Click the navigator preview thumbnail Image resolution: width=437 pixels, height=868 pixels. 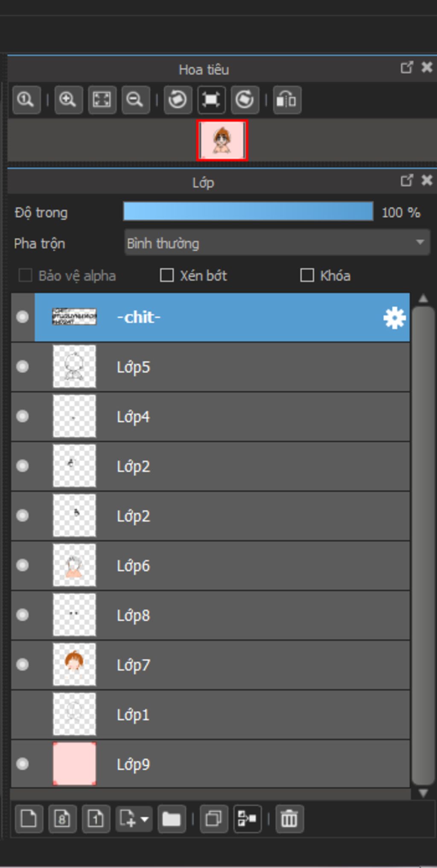(222, 140)
